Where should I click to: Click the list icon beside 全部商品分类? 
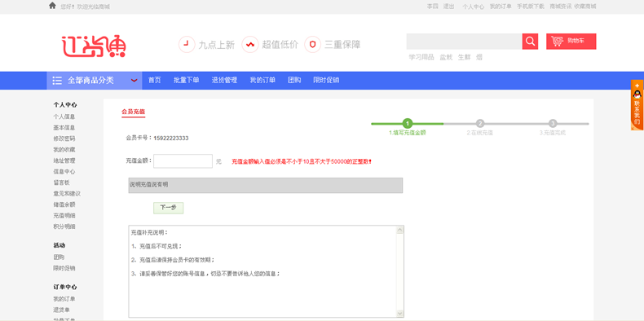tap(57, 81)
